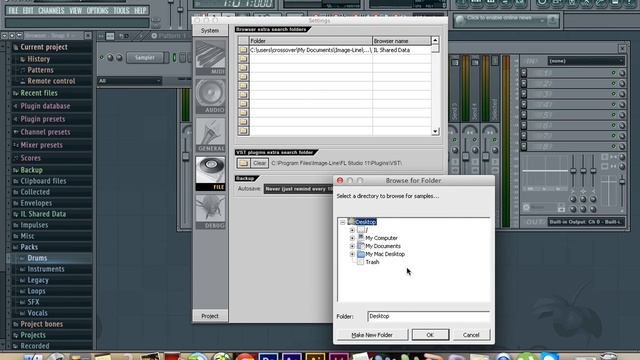Image resolution: width=640 pixels, height=360 pixels.
Task: Confirm folder selection with OK
Action: (x=430, y=335)
